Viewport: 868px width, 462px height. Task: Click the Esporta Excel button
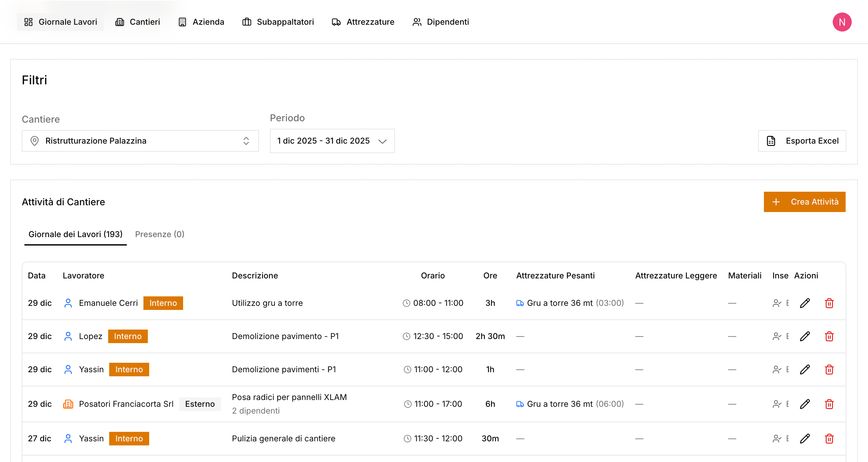[x=802, y=141]
